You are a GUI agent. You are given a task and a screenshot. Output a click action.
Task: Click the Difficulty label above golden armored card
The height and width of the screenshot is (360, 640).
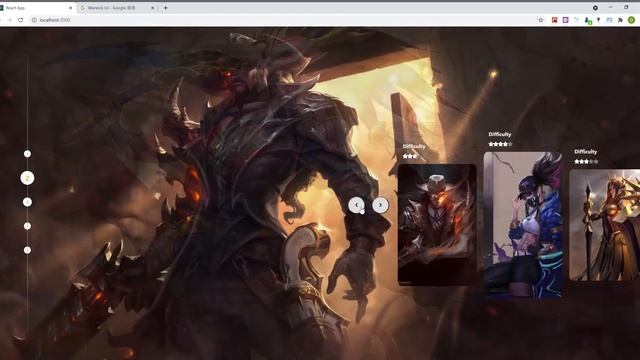(585, 151)
